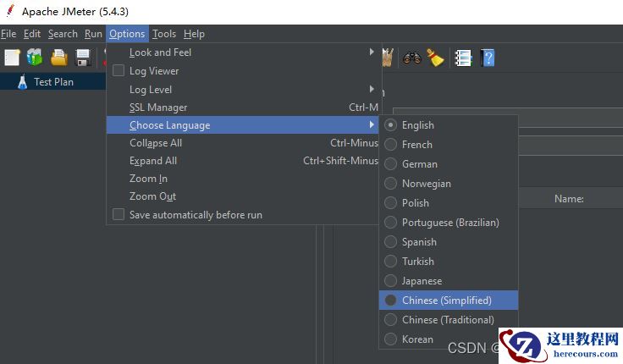
Task: Click the binoculars Search icon
Action: point(411,58)
